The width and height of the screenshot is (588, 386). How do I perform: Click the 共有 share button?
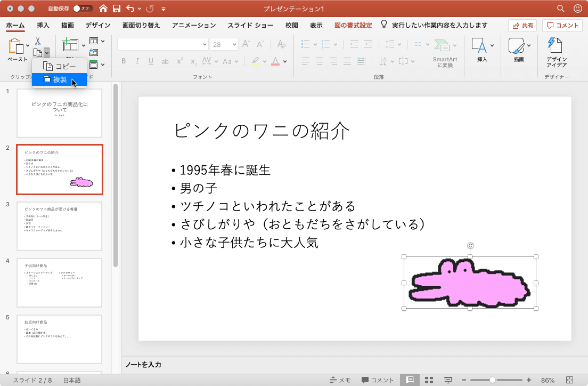click(x=522, y=25)
